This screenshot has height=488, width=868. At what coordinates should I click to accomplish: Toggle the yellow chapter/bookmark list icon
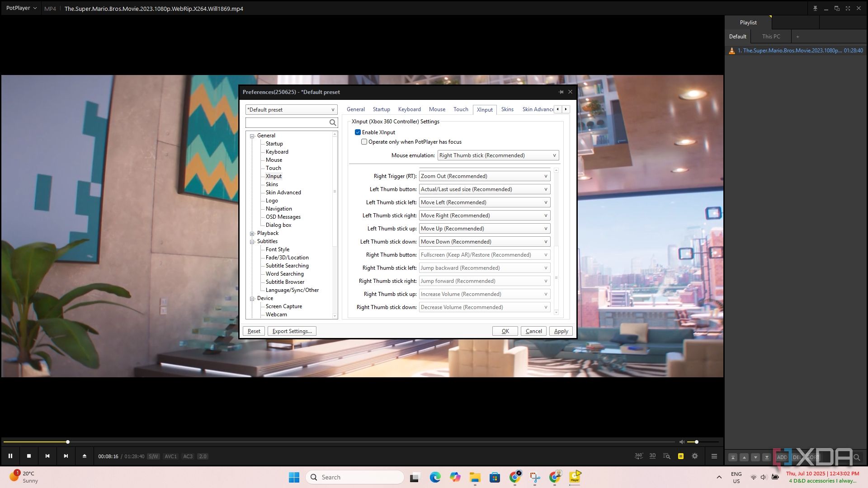tap(681, 456)
